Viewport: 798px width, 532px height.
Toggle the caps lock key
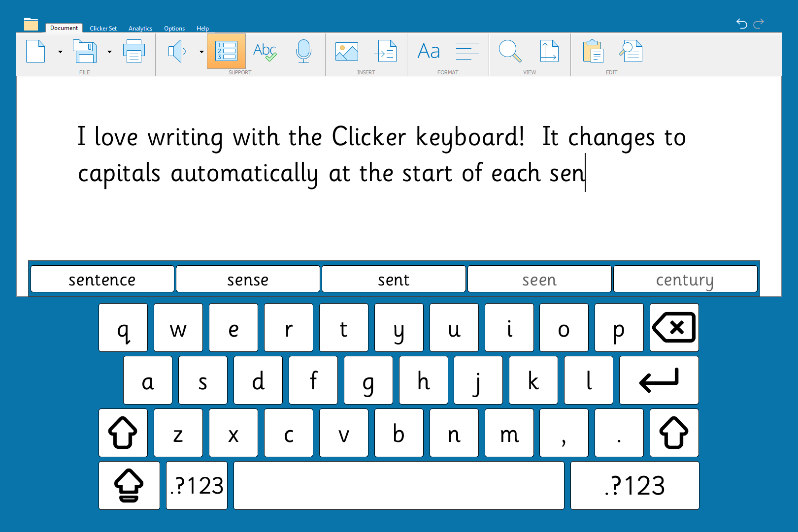pyautogui.click(x=129, y=485)
